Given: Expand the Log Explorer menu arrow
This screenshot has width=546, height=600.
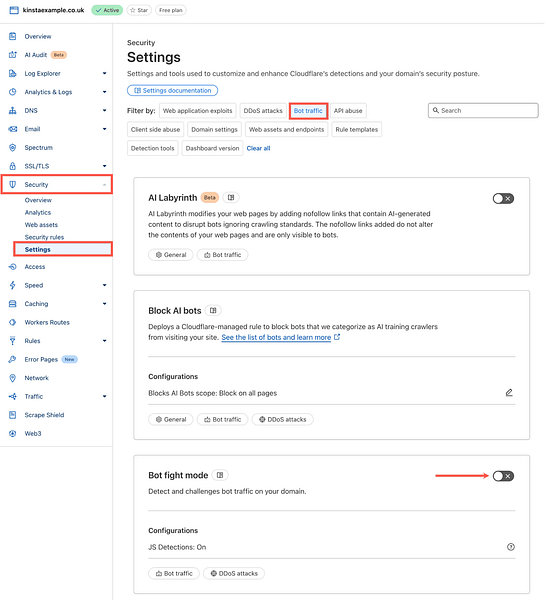Looking at the screenshot, I should [104, 73].
